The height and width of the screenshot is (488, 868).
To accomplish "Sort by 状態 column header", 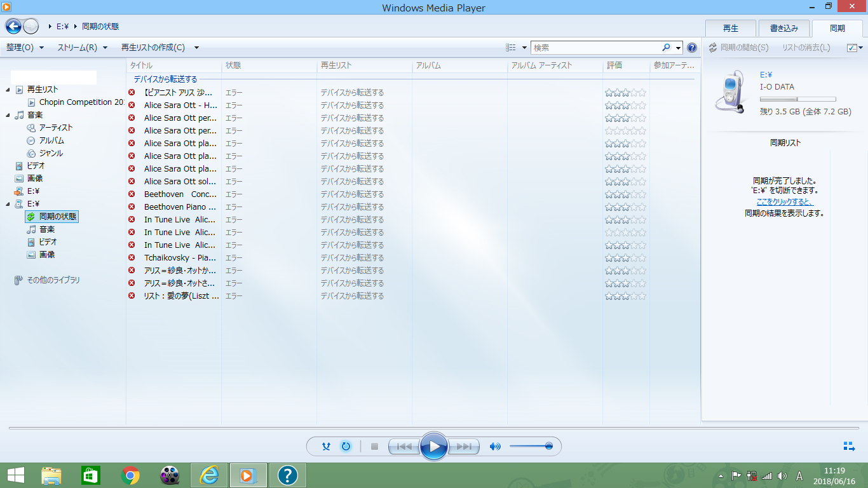I will click(269, 65).
